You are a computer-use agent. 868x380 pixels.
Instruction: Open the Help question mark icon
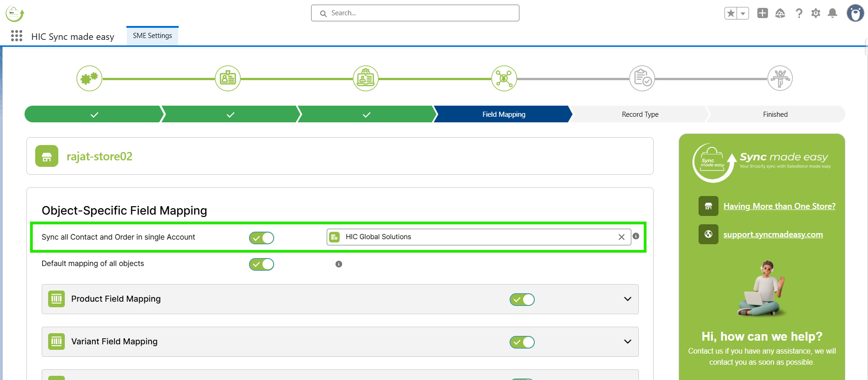coord(799,13)
